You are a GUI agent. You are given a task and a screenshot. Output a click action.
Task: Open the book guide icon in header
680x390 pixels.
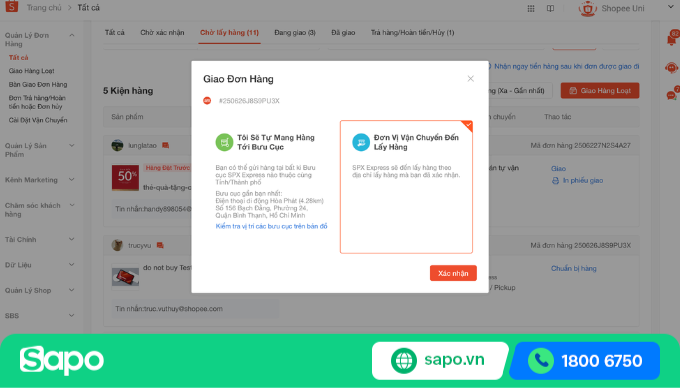tap(550, 8)
